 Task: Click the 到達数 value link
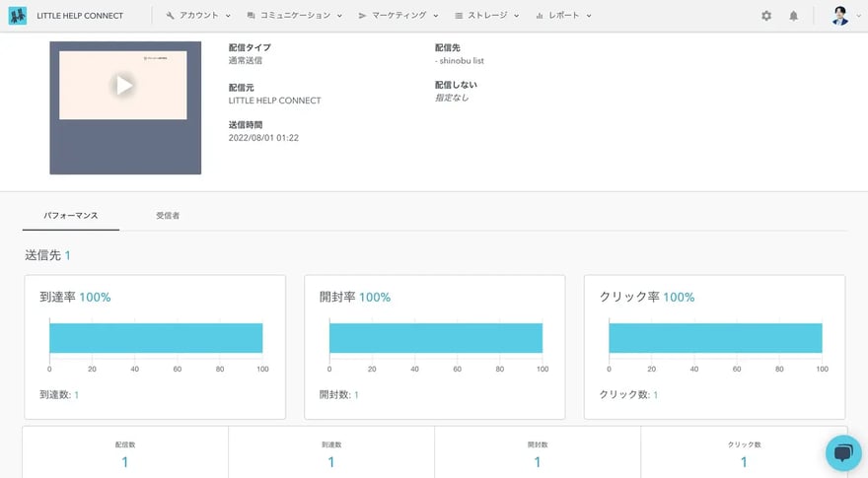[76, 395]
